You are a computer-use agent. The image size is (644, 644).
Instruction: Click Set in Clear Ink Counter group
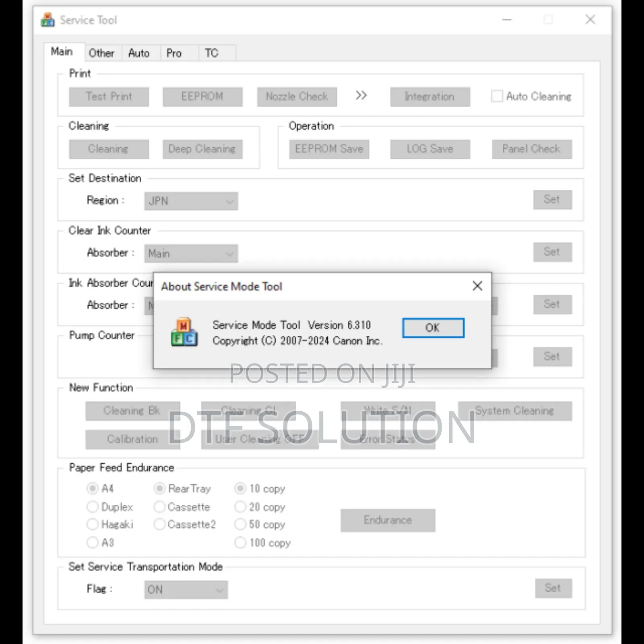[x=553, y=252]
